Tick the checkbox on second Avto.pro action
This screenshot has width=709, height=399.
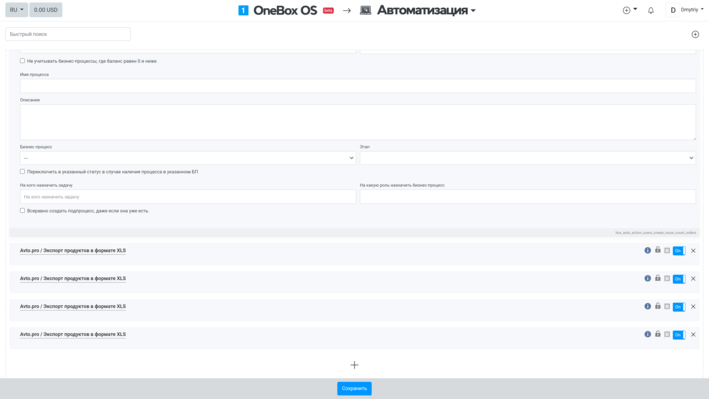click(667, 279)
